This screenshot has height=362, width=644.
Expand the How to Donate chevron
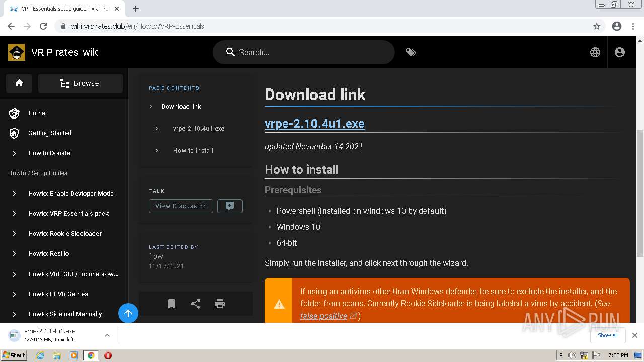coord(14,153)
